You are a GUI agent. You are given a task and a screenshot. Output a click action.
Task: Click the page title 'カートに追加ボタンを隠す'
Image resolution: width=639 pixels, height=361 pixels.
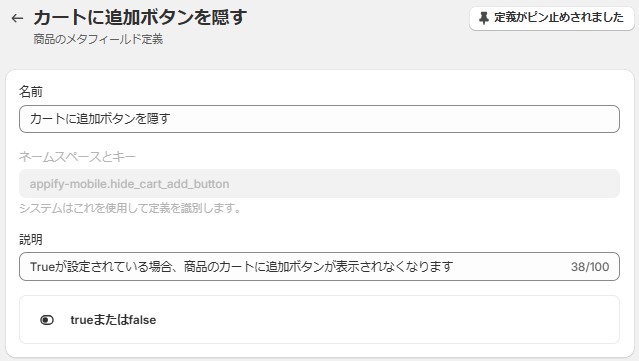click(x=140, y=18)
